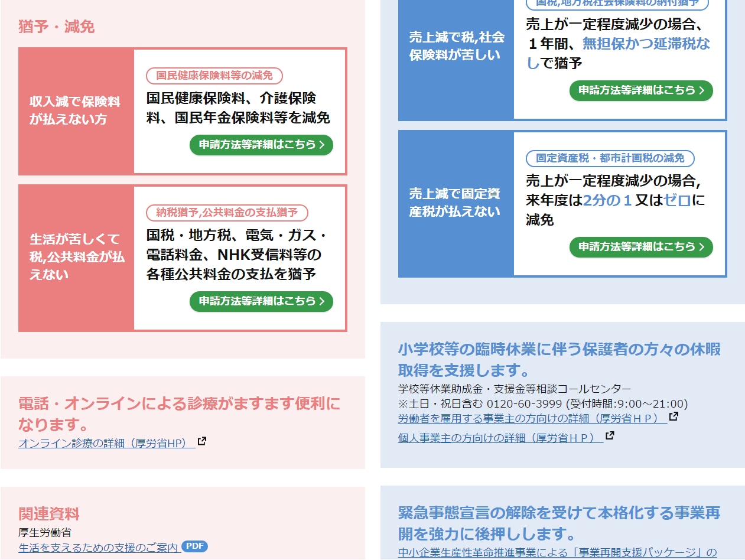Click external-link icon beside オンライン診療の詳細

pyautogui.click(x=202, y=441)
